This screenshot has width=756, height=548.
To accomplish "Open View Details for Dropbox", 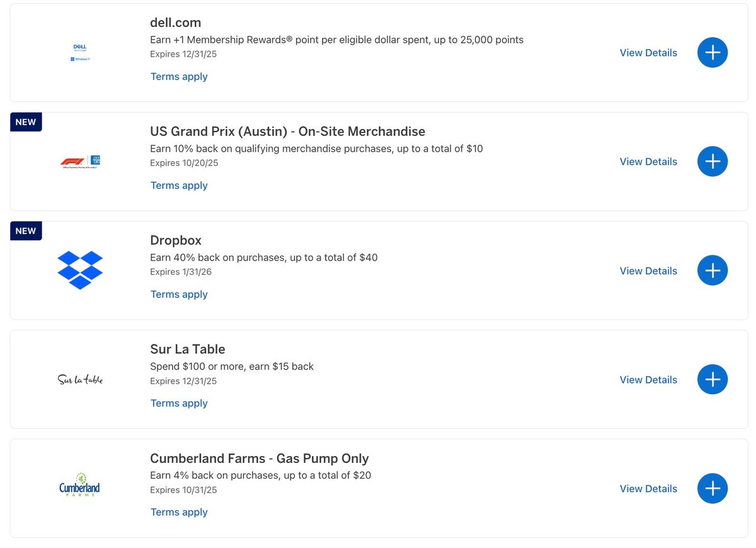I will 648,271.
